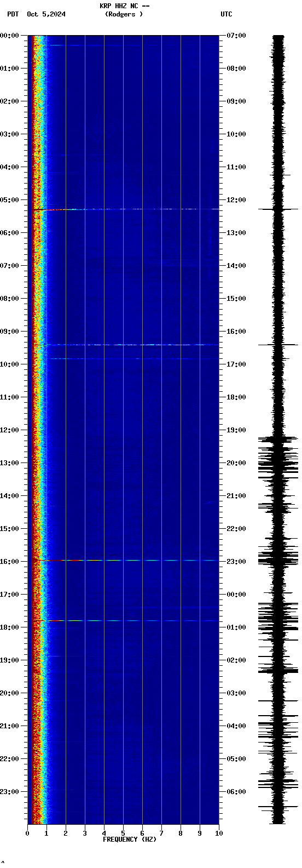Click the seismogram spike just after 12:00 UTC
This screenshot has height=868, width=302.
tap(278, 209)
